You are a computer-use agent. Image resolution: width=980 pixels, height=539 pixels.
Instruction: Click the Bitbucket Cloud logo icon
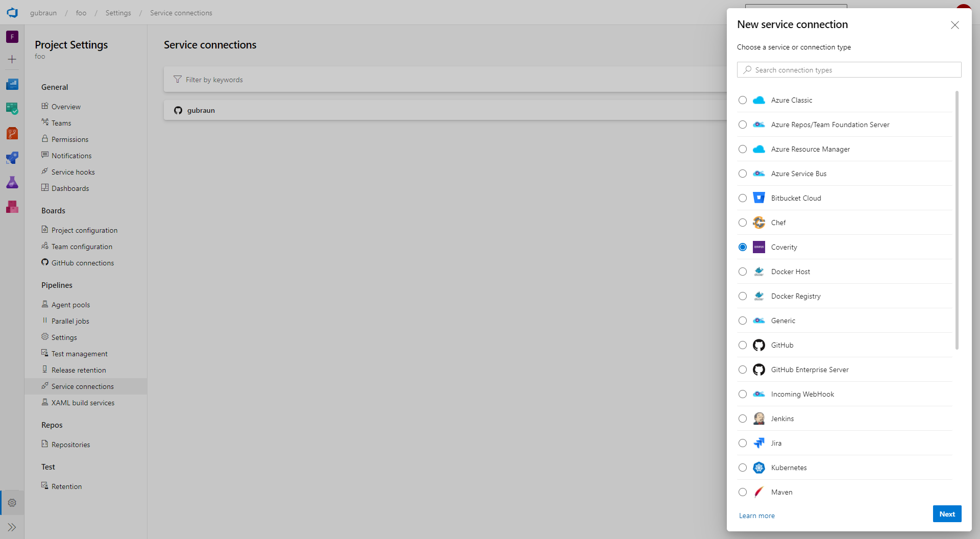(759, 198)
